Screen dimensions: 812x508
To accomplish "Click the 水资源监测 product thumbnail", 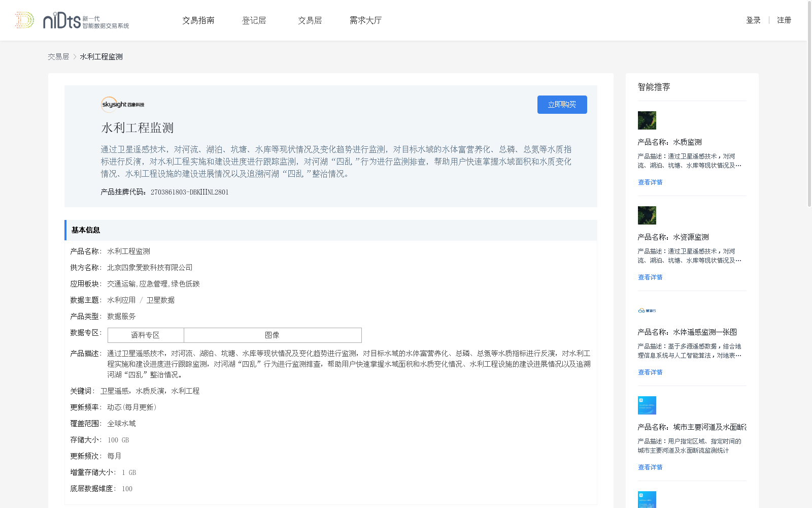I will point(647,215).
